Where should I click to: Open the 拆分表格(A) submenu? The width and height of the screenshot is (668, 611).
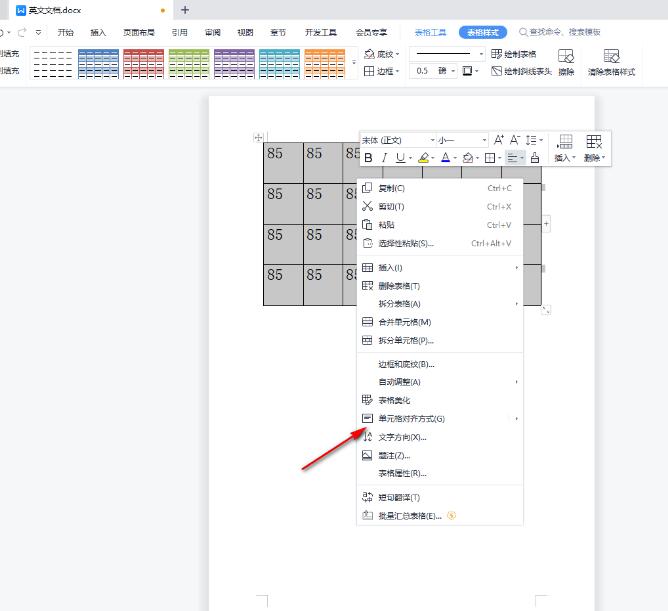[x=440, y=304]
